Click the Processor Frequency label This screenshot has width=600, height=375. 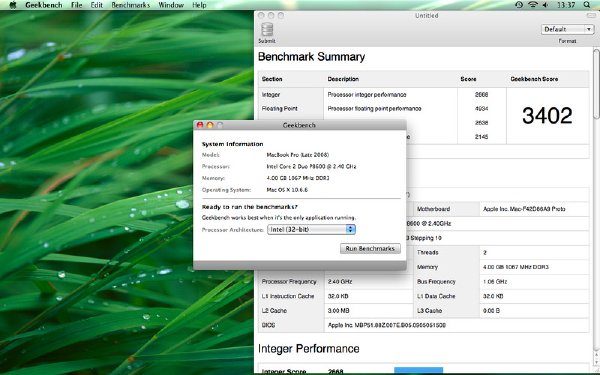click(x=289, y=282)
